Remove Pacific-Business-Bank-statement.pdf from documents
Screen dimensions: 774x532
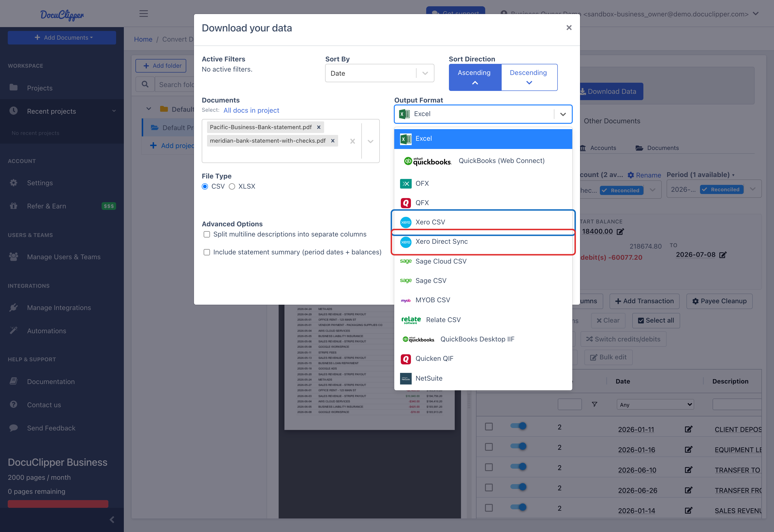click(319, 127)
